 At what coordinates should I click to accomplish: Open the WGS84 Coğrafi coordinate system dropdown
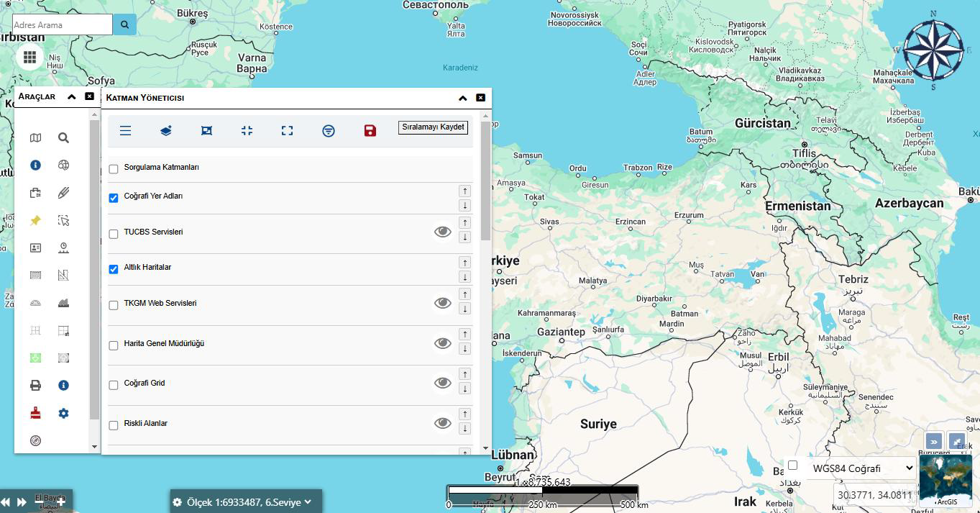(x=861, y=468)
